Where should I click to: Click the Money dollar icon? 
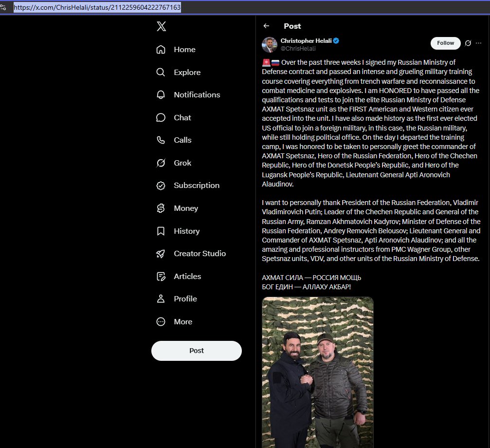tap(161, 208)
